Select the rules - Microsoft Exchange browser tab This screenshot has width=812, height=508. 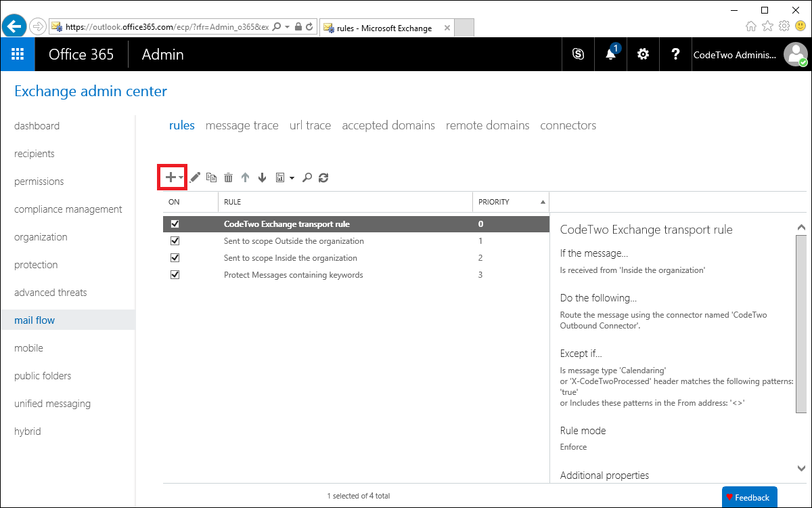[386, 28]
